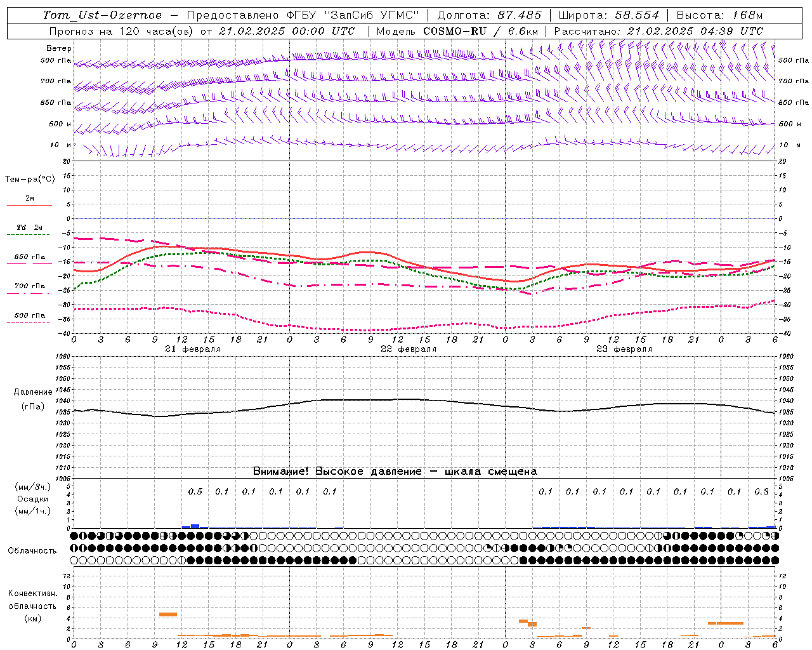Screen dimensions: 812x650
Task: Click the Осадки precipitation label
Action: click(33, 499)
